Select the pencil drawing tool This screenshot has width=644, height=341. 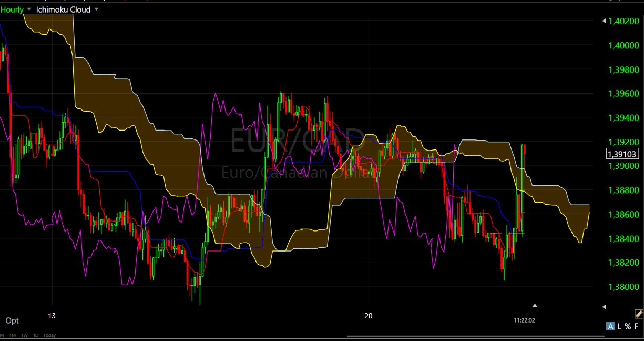[x=639, y=314]
